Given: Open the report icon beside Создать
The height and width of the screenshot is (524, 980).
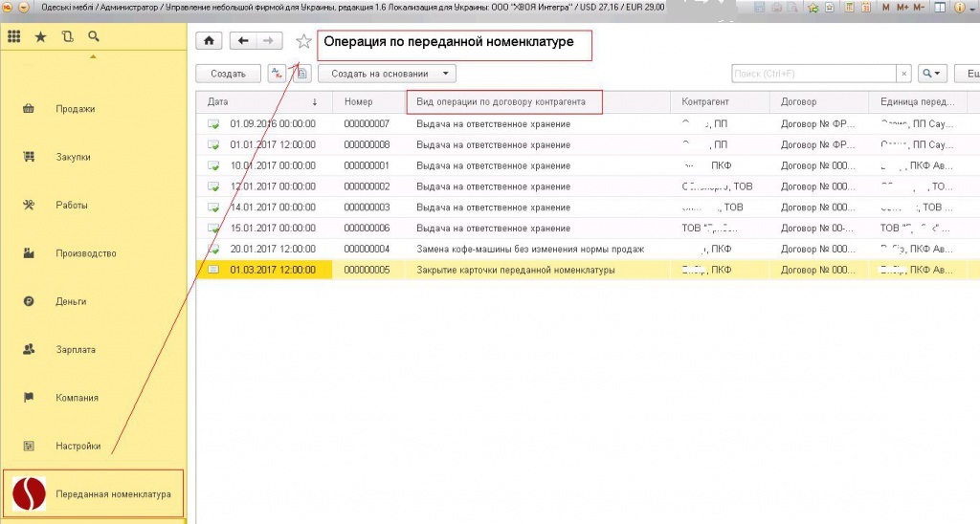Looking at the screenshot, I should [x=301, y=74].
